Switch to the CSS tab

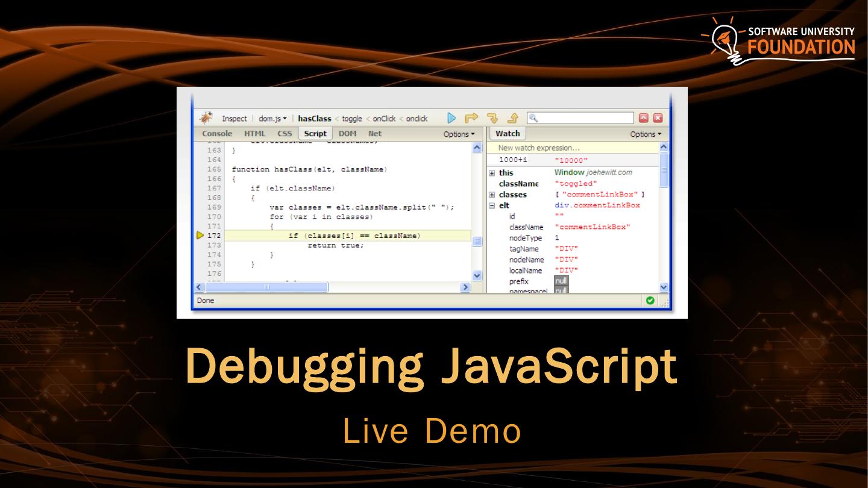coord(285,134)
